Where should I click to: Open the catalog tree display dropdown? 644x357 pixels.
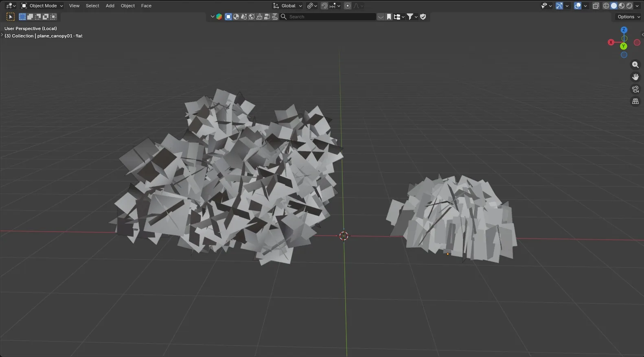[x=399, y=17]
